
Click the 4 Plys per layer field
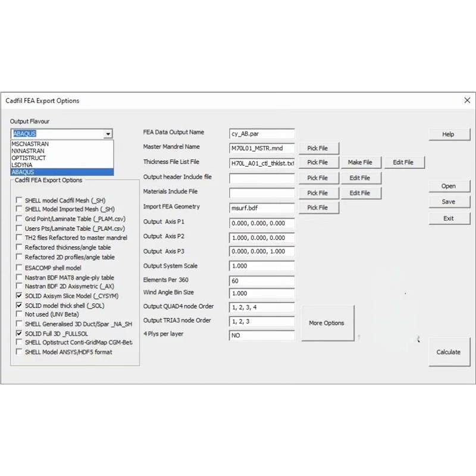262,335
